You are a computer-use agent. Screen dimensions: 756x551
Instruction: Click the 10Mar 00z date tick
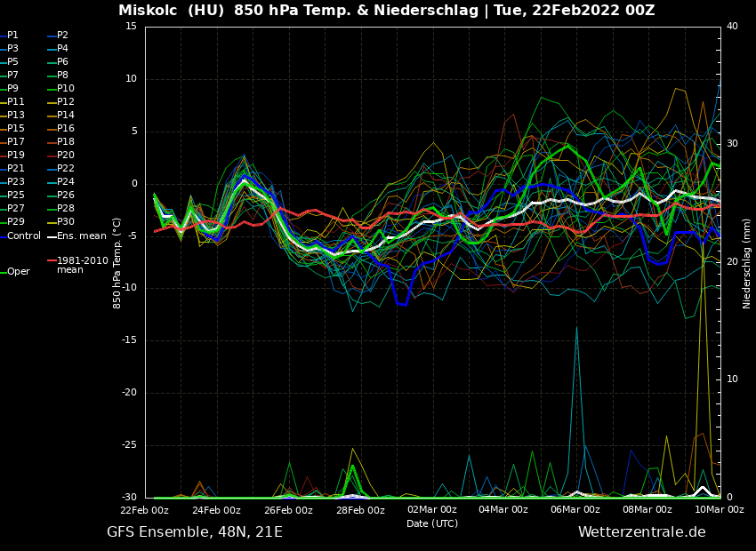click(x=719, y=510)
